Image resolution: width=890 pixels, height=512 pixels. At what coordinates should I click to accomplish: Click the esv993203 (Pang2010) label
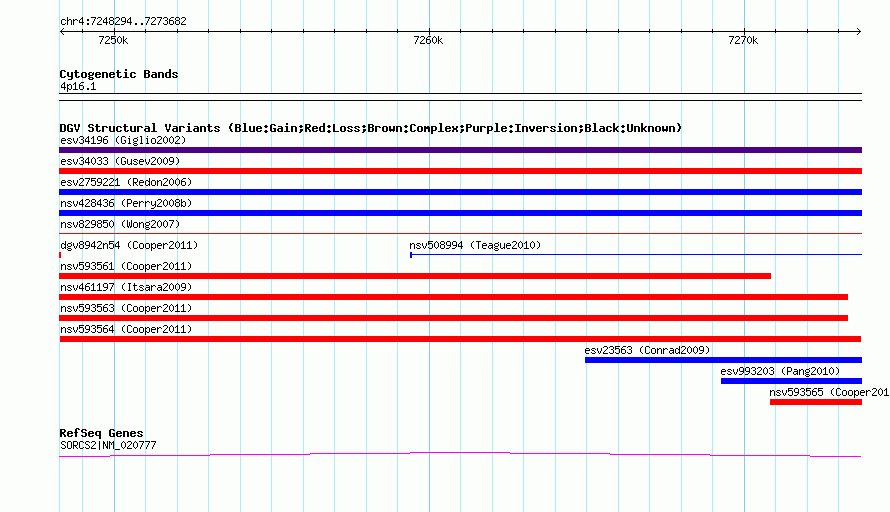tap(780, 371)
